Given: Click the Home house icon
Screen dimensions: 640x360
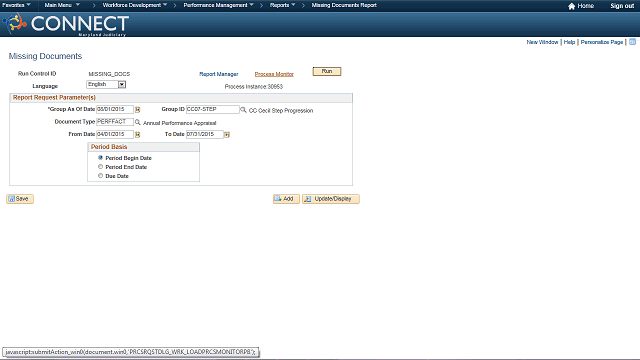Looking at the screenshot, I should click(571, 6).
